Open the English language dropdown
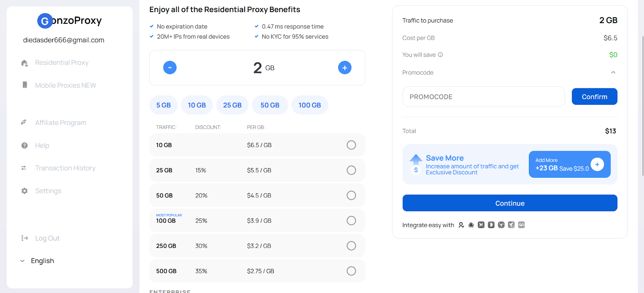Viewport: 644px width, 293px height. (x=37, y=261)
